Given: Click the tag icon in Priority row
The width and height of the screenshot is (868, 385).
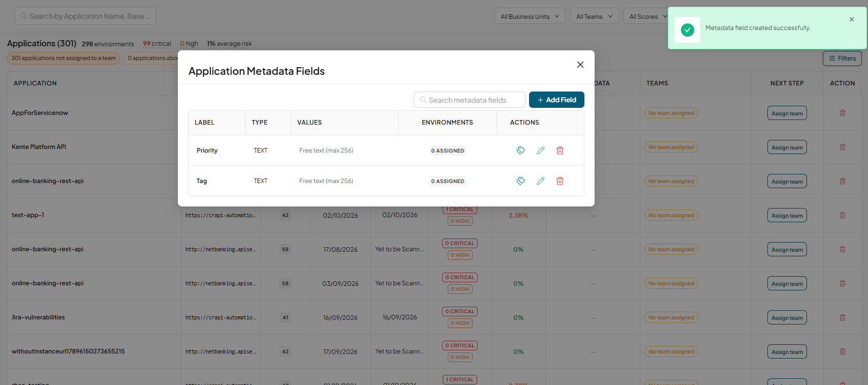Looking at the screenshot, I should 520,151.
